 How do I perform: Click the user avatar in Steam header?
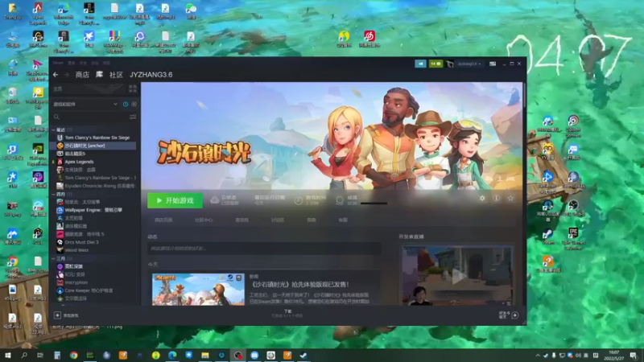(450, 64)
